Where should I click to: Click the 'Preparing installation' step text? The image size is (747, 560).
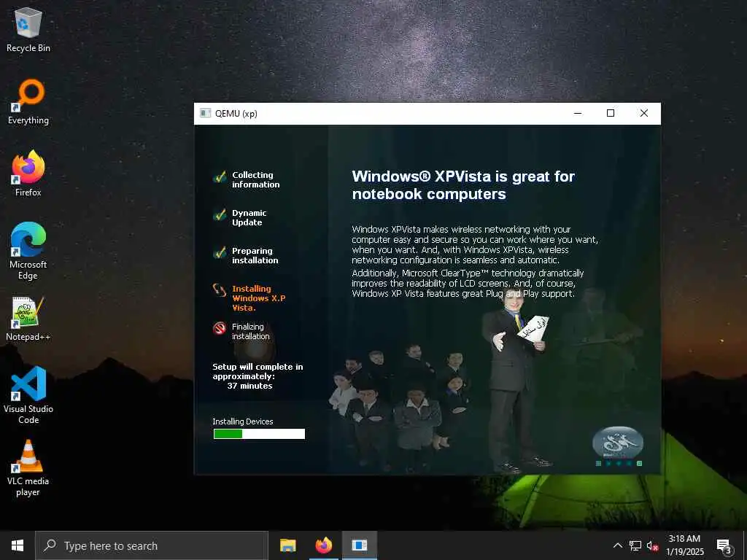[x=255, y=255]
